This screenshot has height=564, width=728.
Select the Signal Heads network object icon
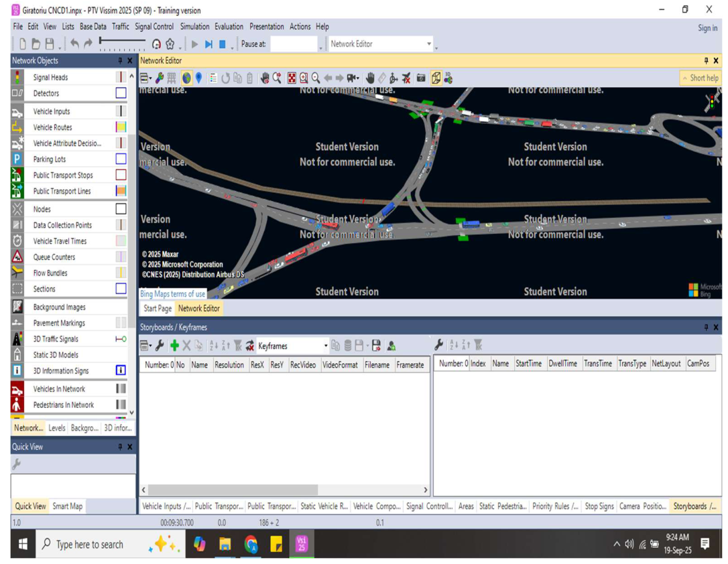17,77
